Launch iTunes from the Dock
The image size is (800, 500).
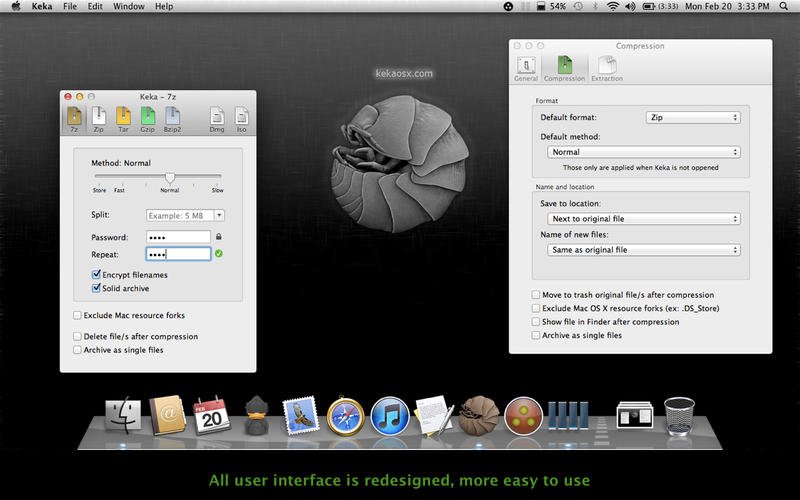click(390, 417)
